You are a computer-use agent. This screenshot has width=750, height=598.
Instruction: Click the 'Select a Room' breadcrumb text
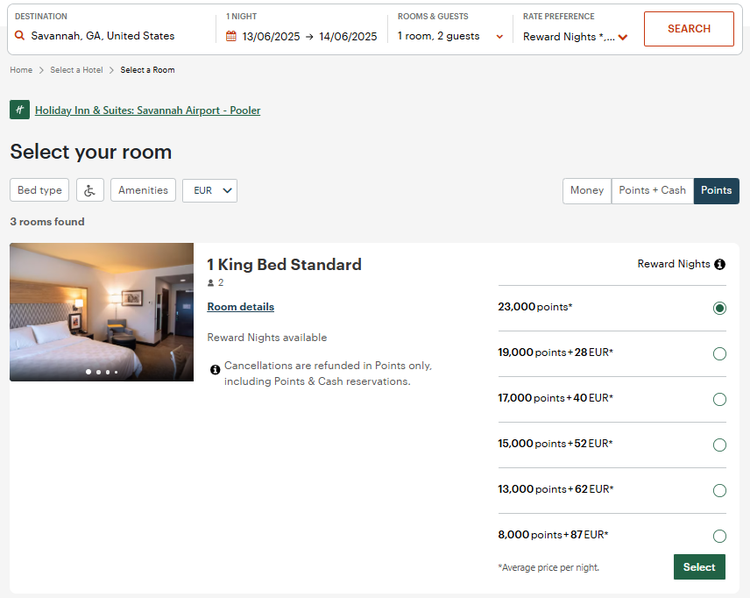(x=147, y=70)
